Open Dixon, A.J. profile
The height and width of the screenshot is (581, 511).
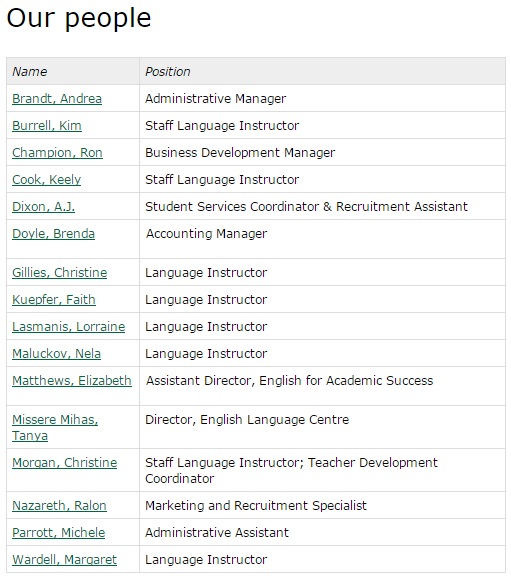point(43,207)
